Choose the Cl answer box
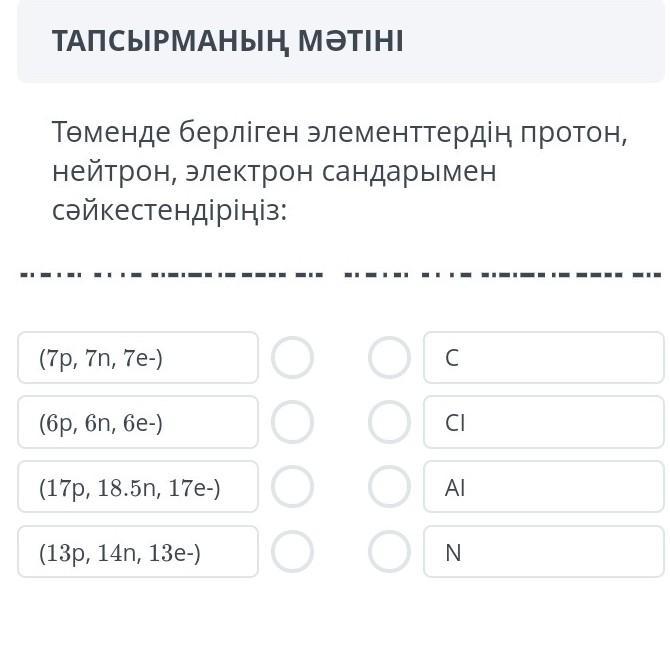This screenshot has height=655, width=670. click(x=543, y=423)
